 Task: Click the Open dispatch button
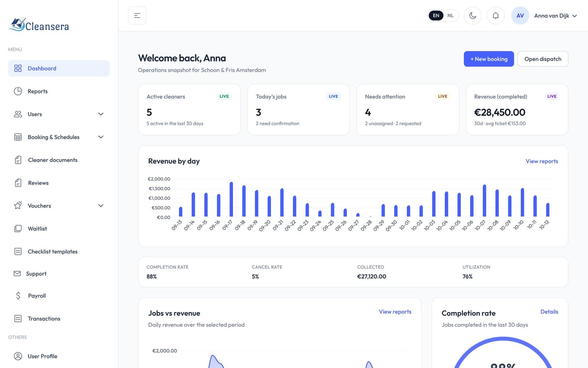pos(543,59)
